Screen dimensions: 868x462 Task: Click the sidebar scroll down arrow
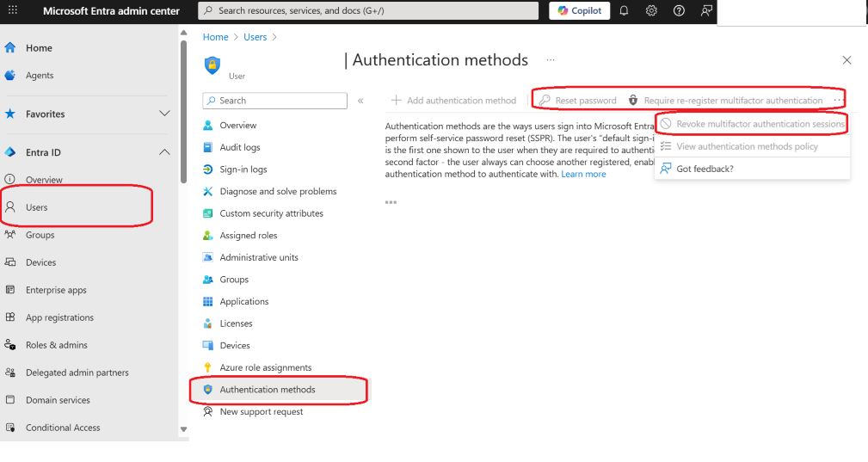pyautogui.click(x=184, y=429)
